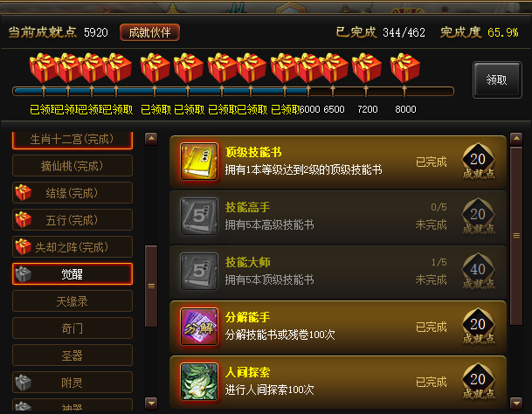Screen dimensions: 532x414
Task: Click the achievement list scrollbar thumb
Action: click(516, 236)
